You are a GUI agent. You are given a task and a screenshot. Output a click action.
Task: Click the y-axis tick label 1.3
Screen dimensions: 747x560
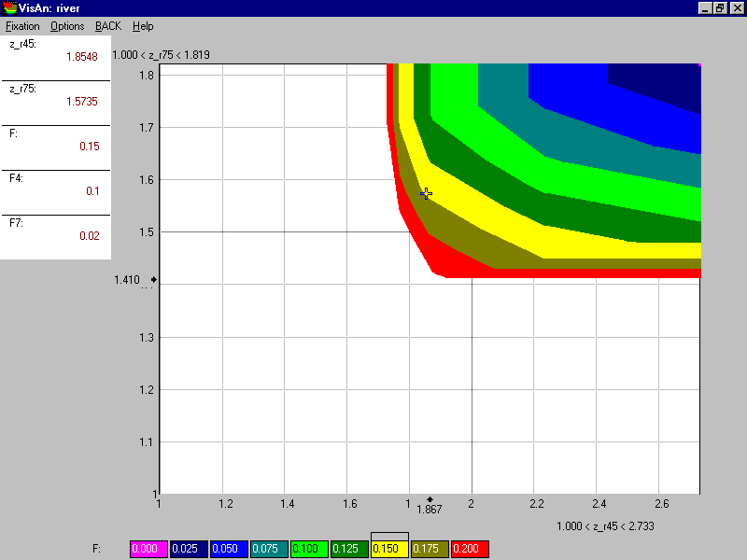[x=147, y=338]
